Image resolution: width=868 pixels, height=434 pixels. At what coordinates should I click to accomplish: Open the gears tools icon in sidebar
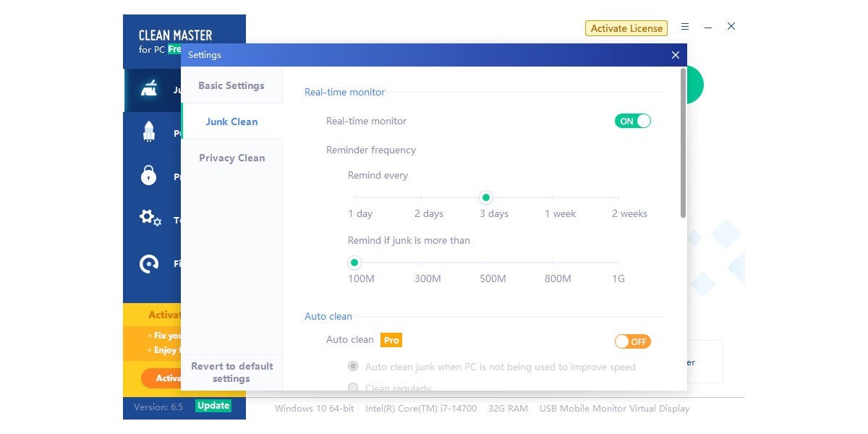(150, 218)
